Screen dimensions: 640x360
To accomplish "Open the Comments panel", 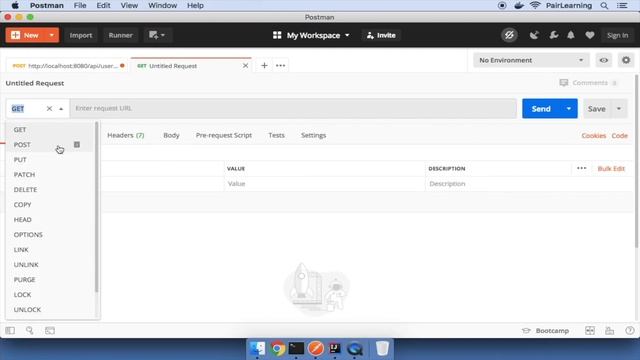I will pyautogui.click(x=588, y=83).
